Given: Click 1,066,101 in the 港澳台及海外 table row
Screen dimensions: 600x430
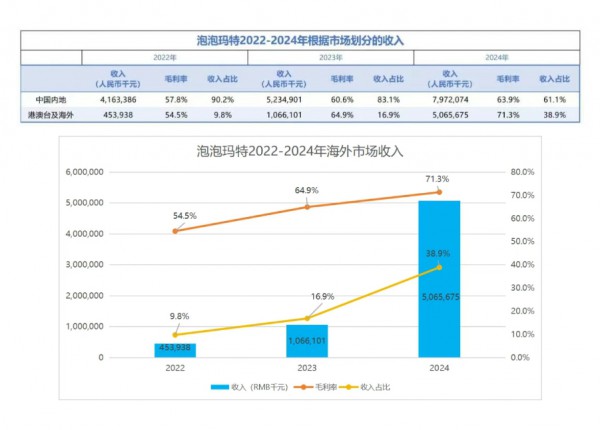Looking at the screenshot, I should click(x=284, y=115).
